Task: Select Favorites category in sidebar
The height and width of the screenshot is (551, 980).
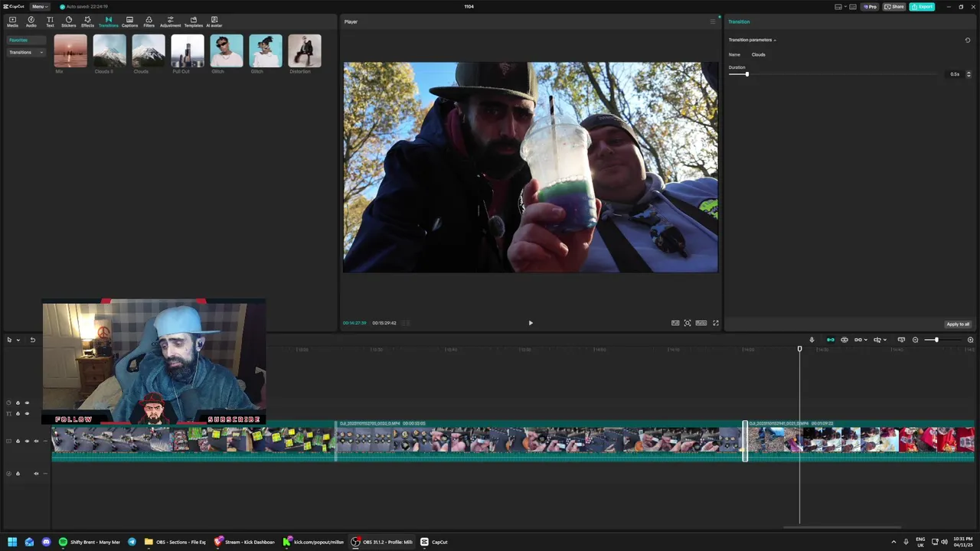Action: pyautogui.click(x=26, y=40)
